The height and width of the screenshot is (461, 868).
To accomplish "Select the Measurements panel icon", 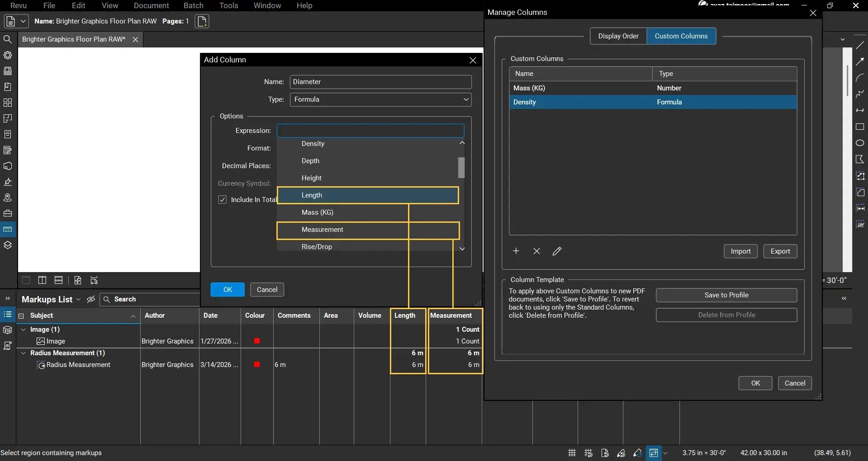I will click(x=8, y=229).
